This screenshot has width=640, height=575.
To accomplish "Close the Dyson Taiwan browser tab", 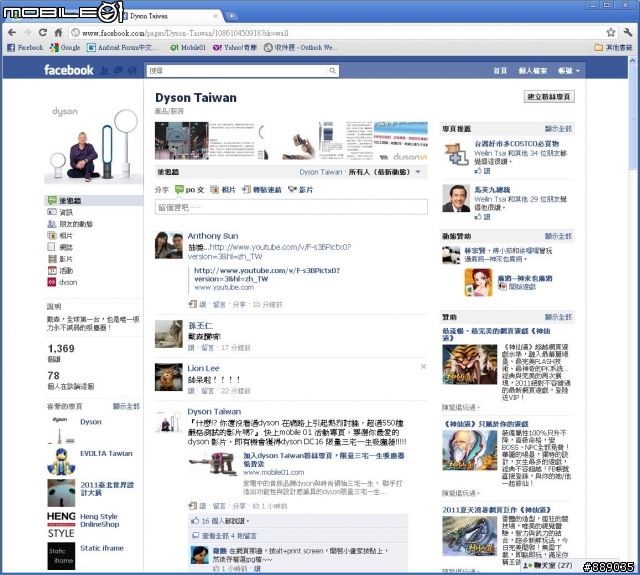I will point(216,16).
